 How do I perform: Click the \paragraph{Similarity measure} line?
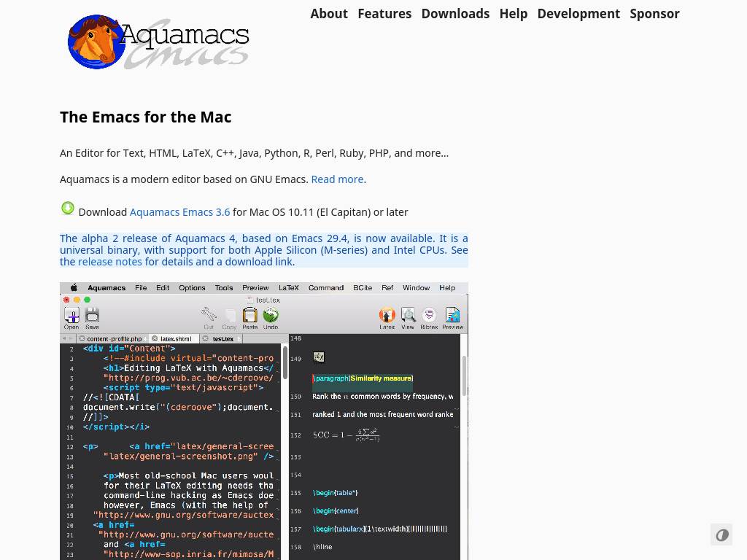pos(363,378)
